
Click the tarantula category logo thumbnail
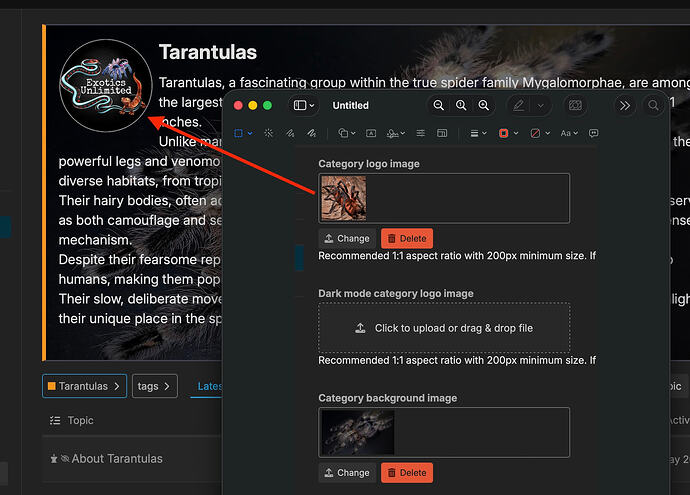344,198
